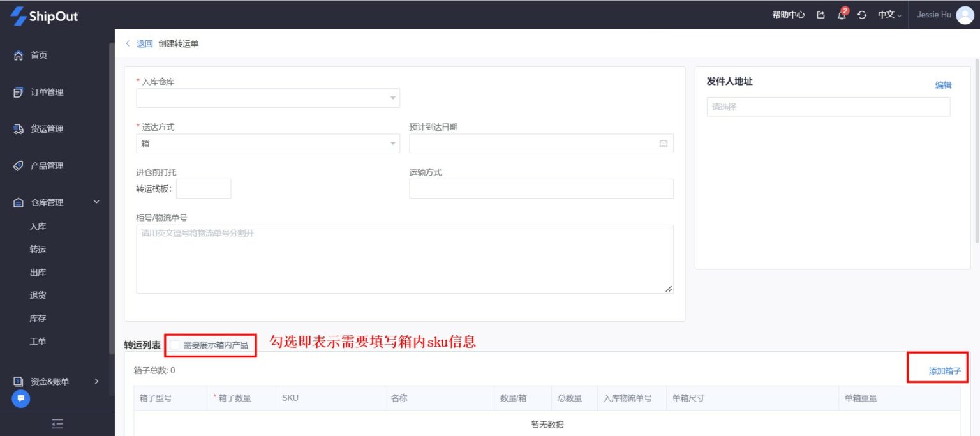
Task: Expand the 中文 language dropdown
Action: (887, 14)
